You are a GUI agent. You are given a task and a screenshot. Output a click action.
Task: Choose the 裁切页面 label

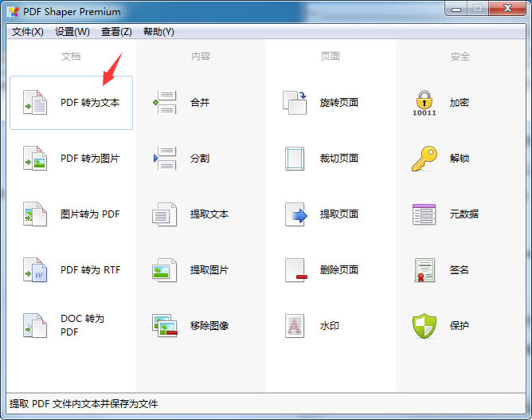(339, 159)
